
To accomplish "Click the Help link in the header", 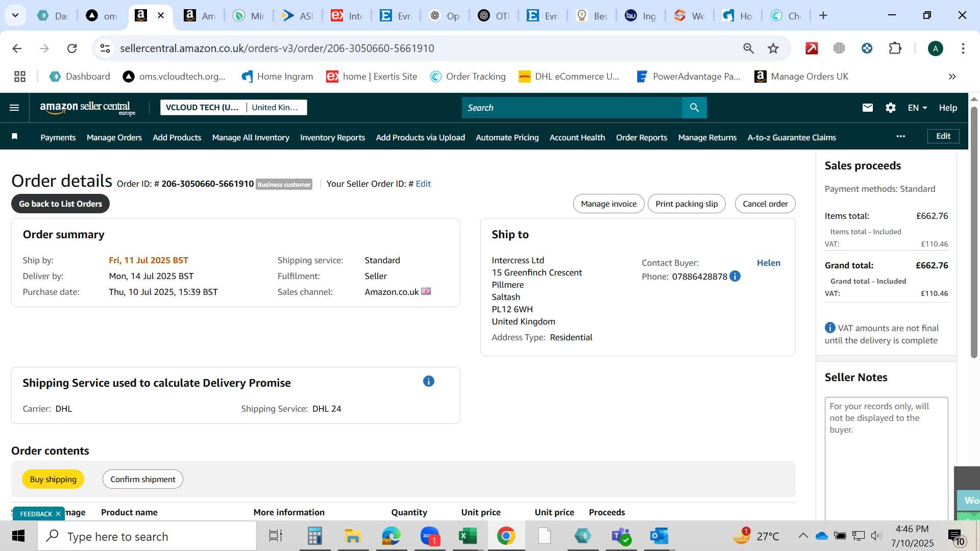I will [948, 108].
